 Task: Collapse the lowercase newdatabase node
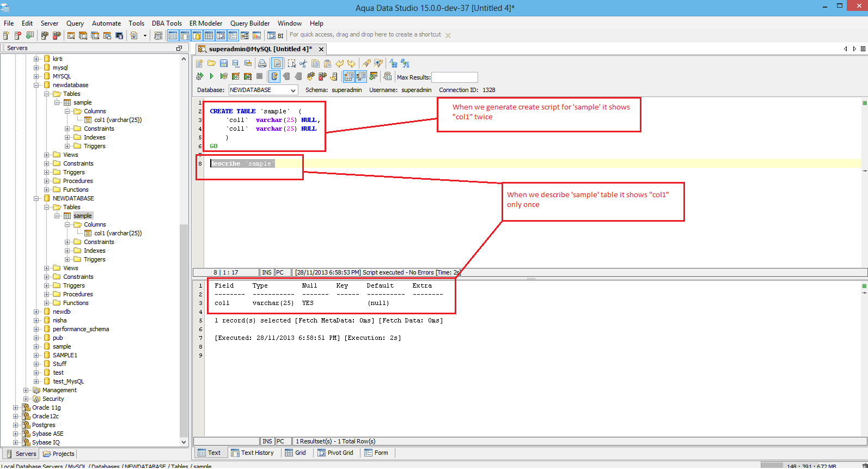coord(36,85)
